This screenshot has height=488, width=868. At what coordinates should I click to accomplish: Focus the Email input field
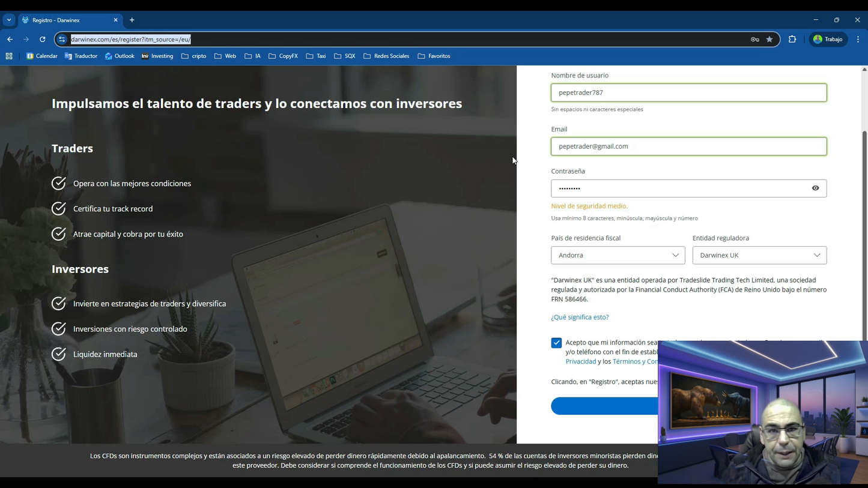pyautogui.click(x=689, y=146)
